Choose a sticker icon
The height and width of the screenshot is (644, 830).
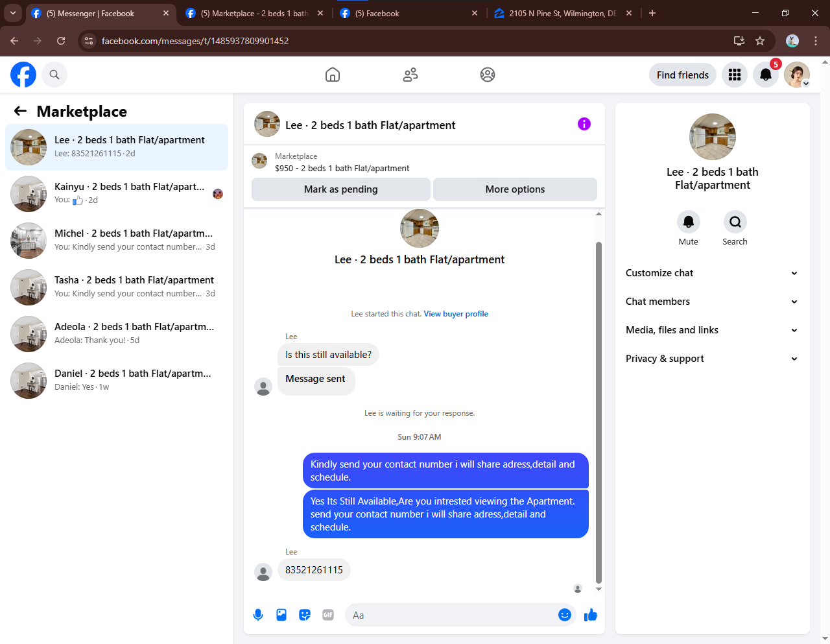[305, 615]
